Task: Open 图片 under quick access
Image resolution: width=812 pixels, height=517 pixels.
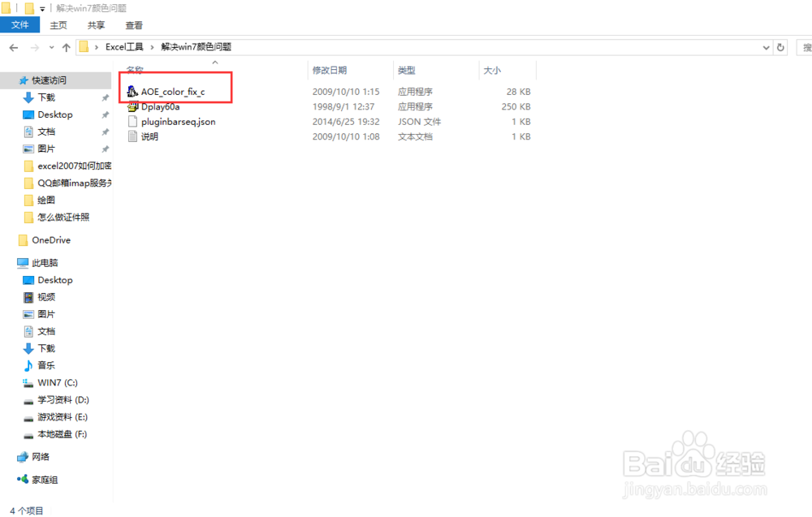Action: (x=46, y=149)
